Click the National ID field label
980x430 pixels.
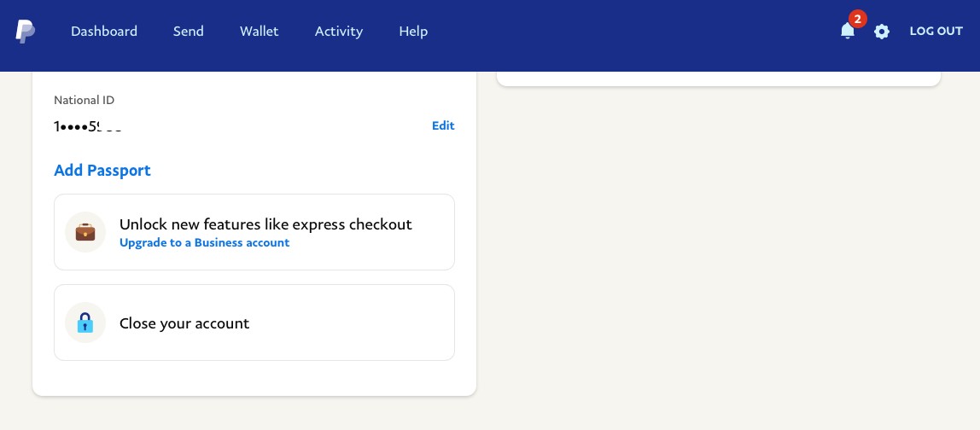pyautogui.click(x=85, y=100)
